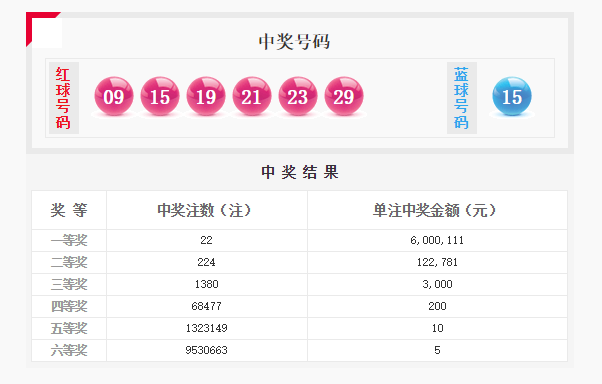Click the prize amount 122,781
Image resolution: width=602 pixels, height=384 pixels.
(437, 262)
